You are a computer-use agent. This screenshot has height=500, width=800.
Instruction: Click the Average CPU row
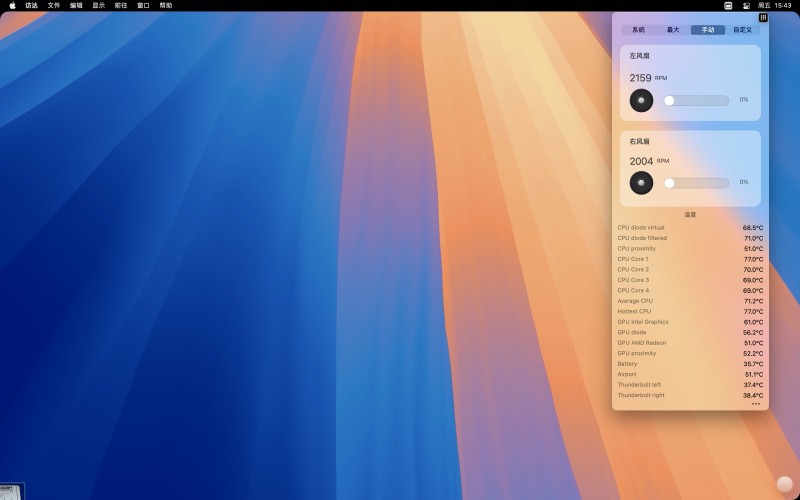690,301
